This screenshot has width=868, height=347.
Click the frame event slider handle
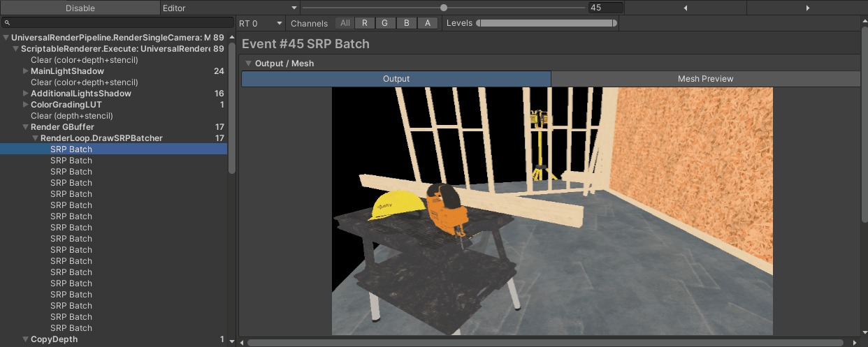tap(444, 8)
